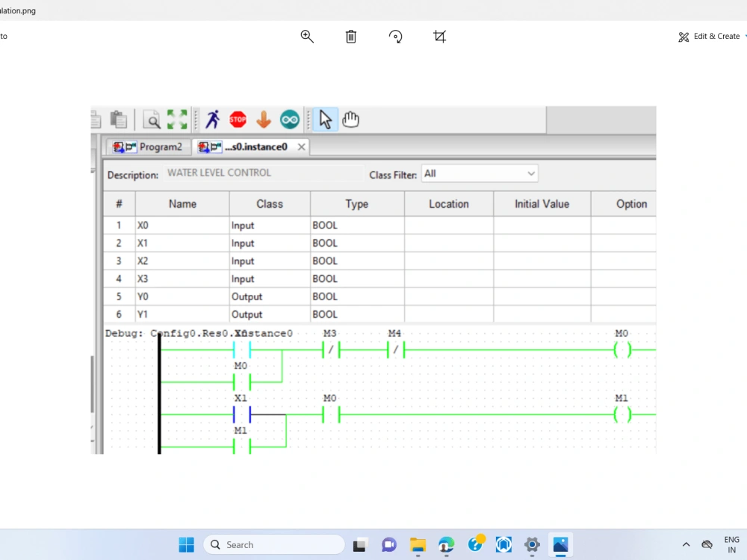Image resolution: width=747 pixels, height=560 pixels.
Task: Fit the ladder diagram to view
Action: pos(177,119)
